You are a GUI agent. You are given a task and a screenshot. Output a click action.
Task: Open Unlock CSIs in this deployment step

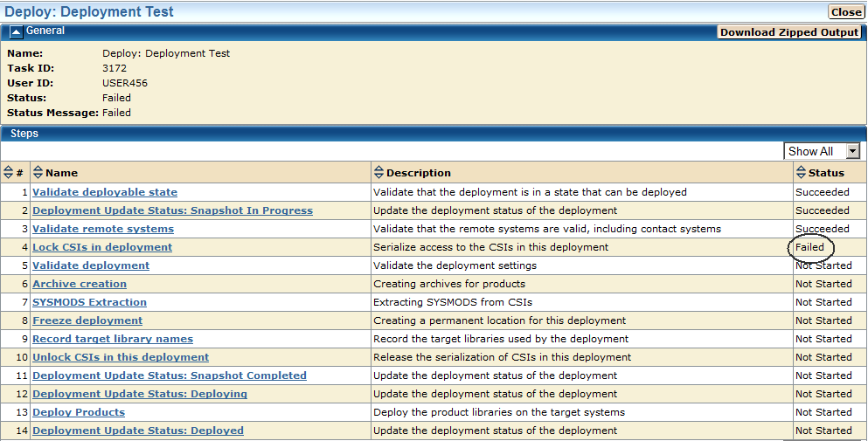pyautogui.click(x=121, y=357)
